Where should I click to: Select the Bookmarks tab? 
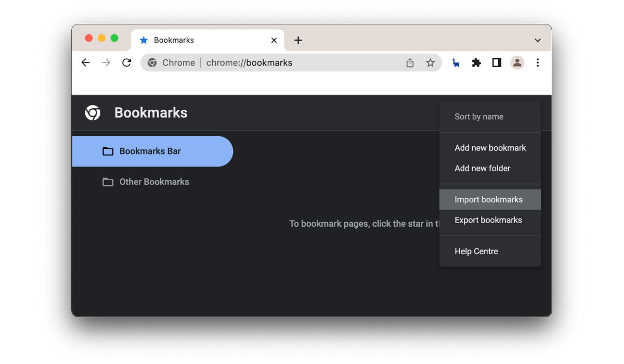[x=207, y=40]
